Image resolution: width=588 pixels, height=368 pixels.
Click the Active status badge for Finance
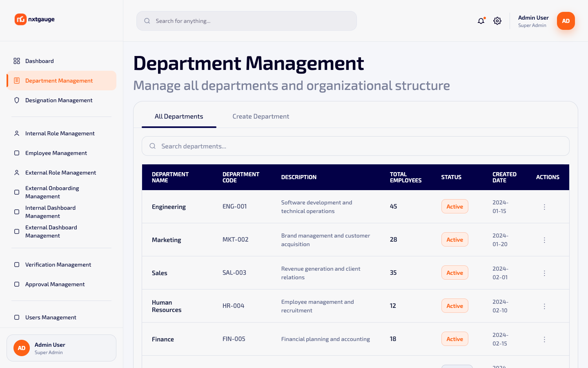[455, 339]
